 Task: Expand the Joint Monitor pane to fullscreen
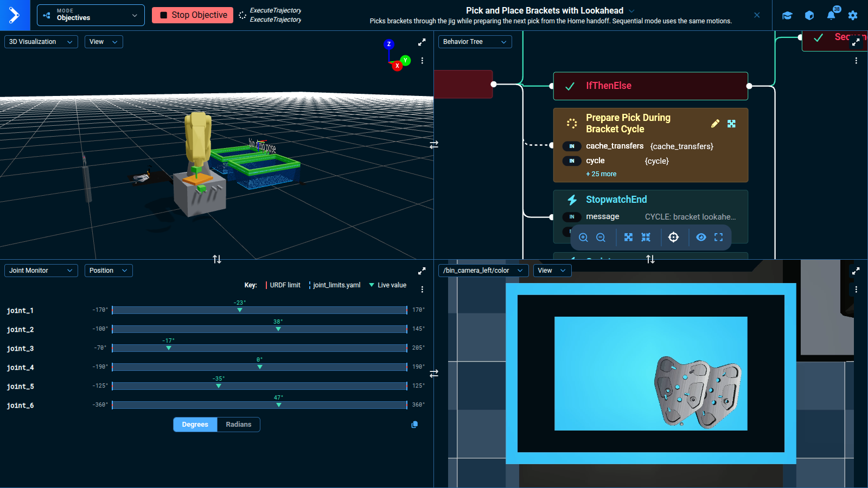422,271
